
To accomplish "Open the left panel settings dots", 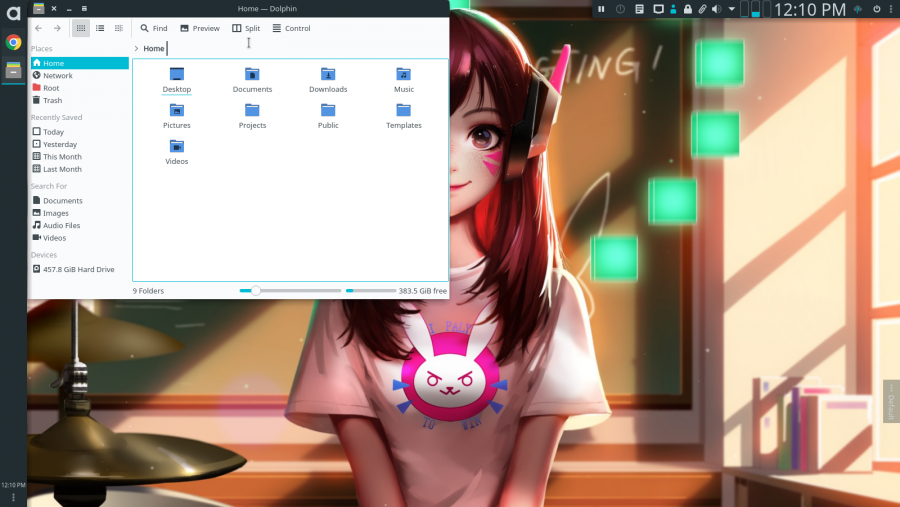I will 13,498.
